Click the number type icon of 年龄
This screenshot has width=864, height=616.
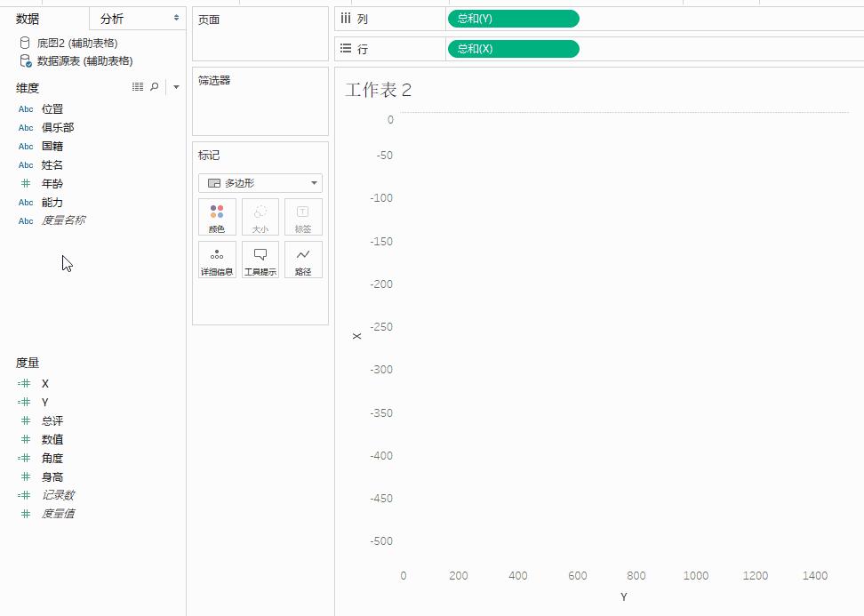(26, 183)
